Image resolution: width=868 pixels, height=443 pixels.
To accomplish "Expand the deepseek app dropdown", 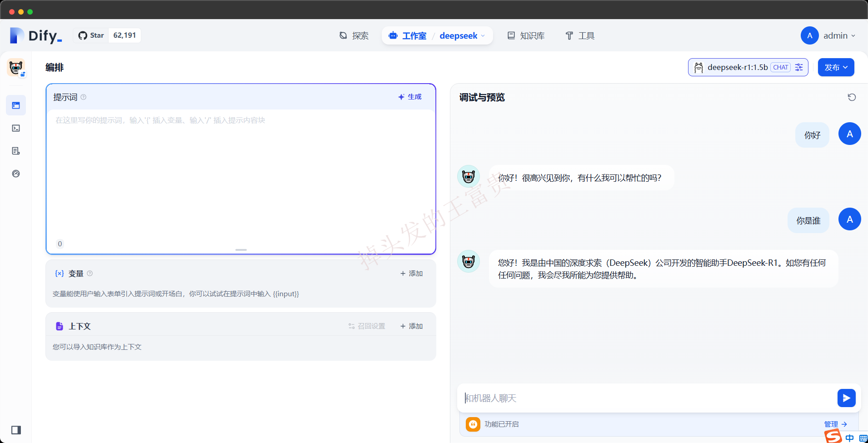I will pos(462,35).
